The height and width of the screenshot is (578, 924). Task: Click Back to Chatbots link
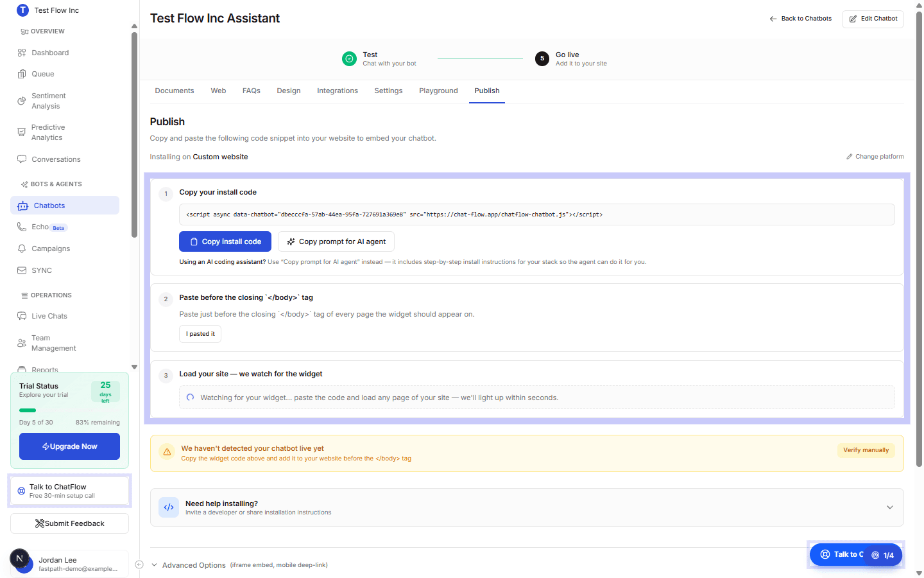800,19
